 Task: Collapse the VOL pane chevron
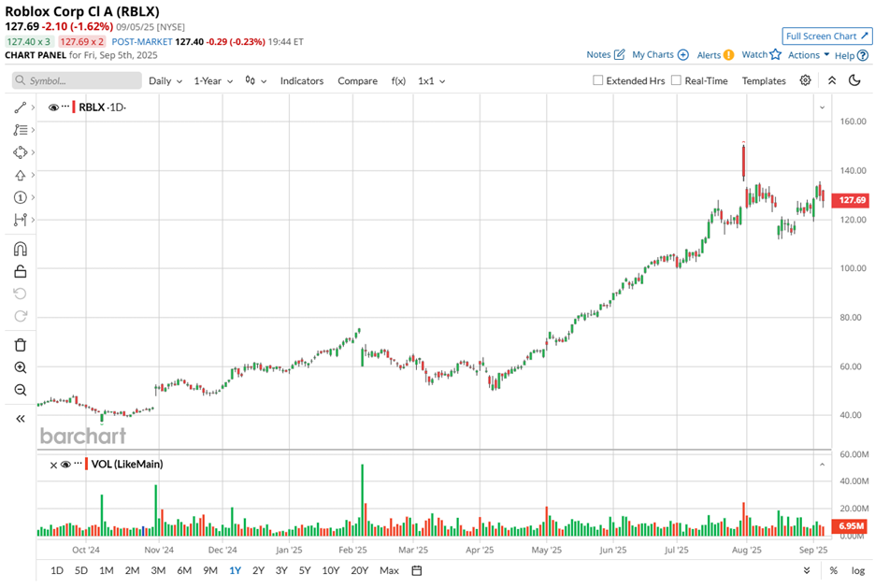[822, 465]
